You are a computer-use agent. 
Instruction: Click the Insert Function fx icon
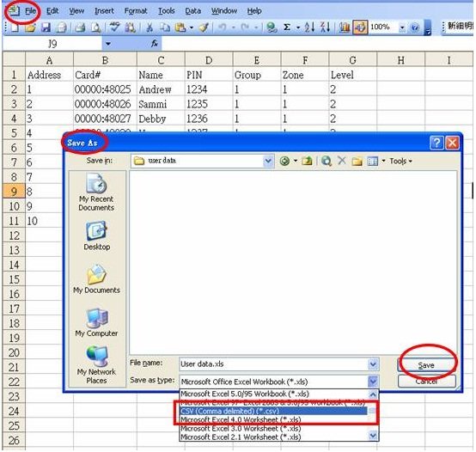click(x=155, y=44)
